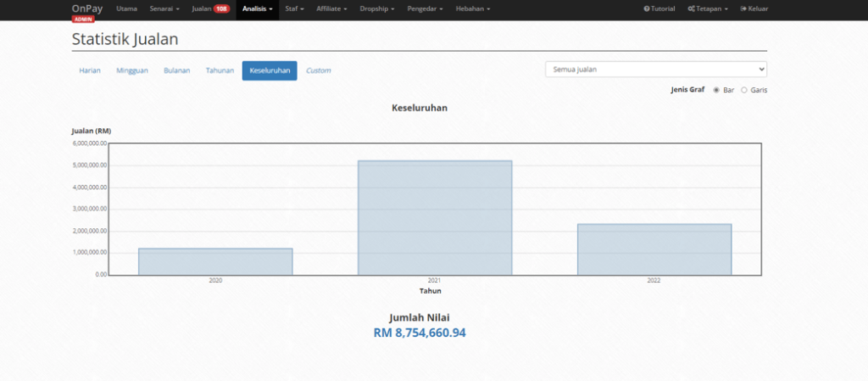Open the Custom statistics tab
The width and height of the screenshot is (868, 381).
pyautogui.click(x=318, y=70)
